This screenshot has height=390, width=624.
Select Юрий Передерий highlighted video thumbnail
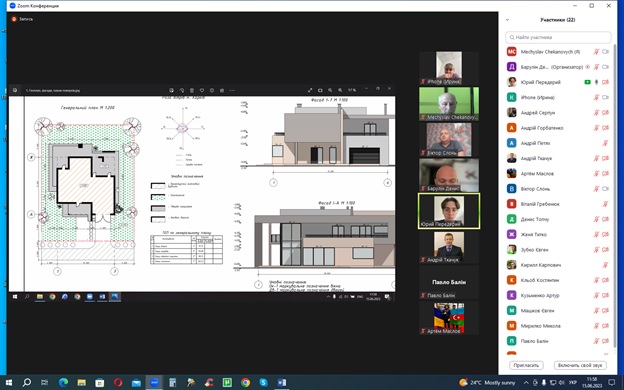click(449, 211)
